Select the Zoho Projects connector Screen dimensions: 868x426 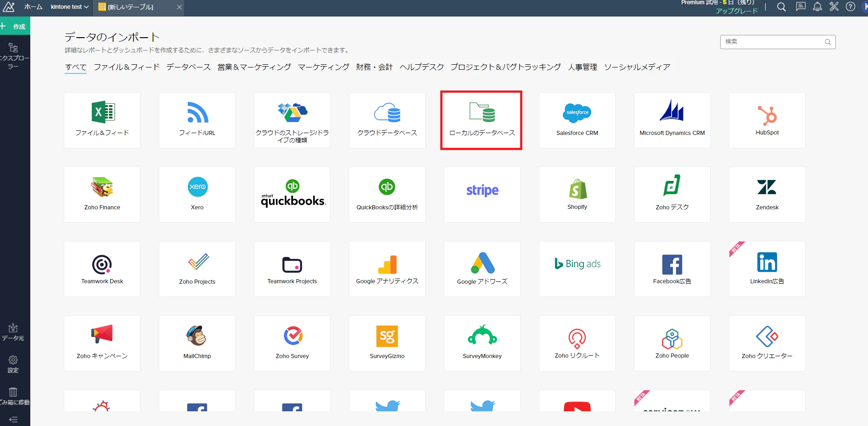tap(197, 269)
